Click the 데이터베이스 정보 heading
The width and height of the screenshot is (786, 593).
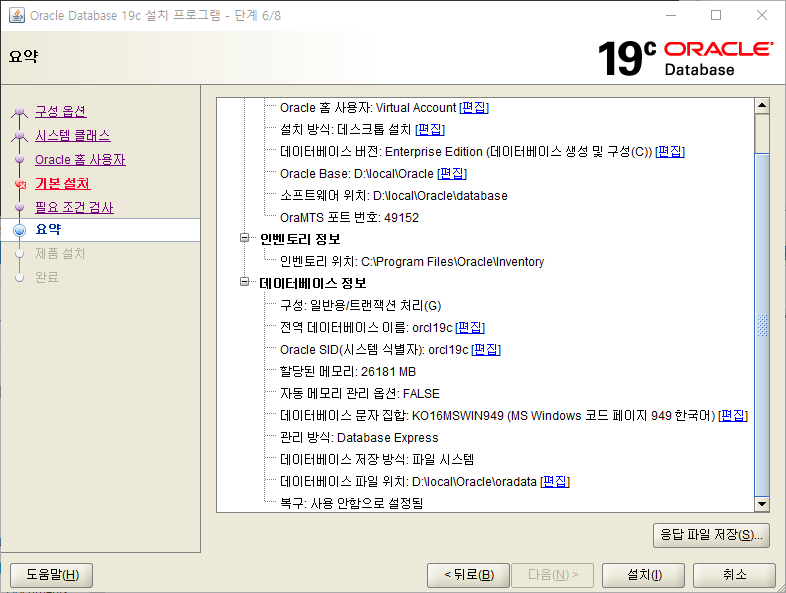[x=313, y=284]
